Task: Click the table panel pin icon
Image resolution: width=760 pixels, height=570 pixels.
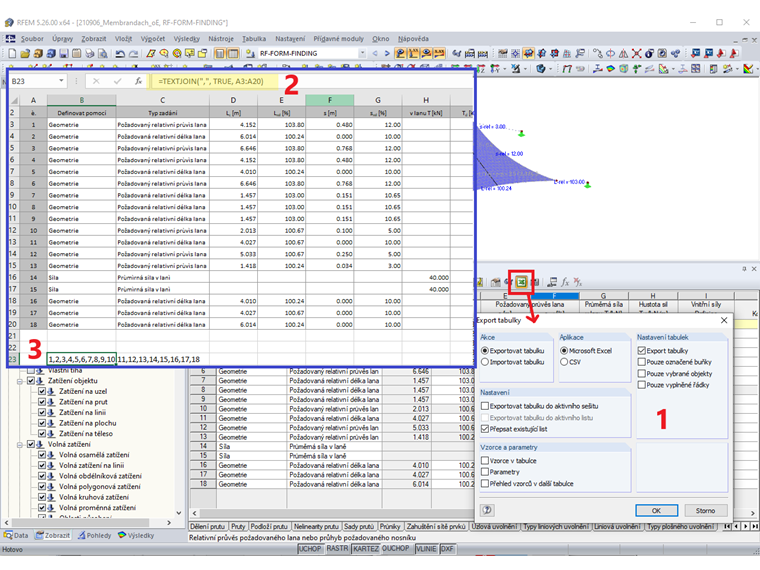Action: [744, 269]
